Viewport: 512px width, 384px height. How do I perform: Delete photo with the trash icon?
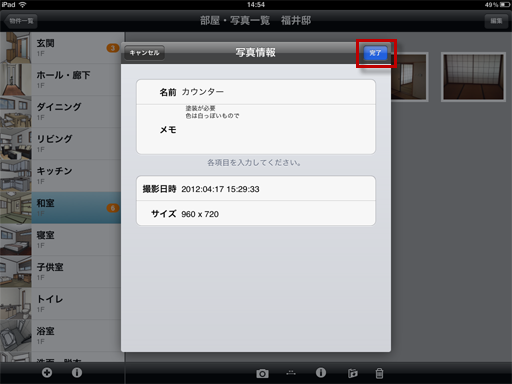pos(379,373)
